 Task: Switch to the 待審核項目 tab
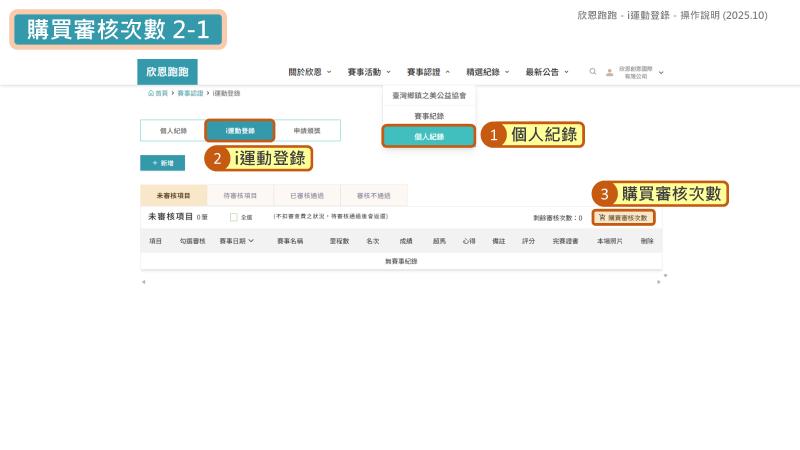240,196
